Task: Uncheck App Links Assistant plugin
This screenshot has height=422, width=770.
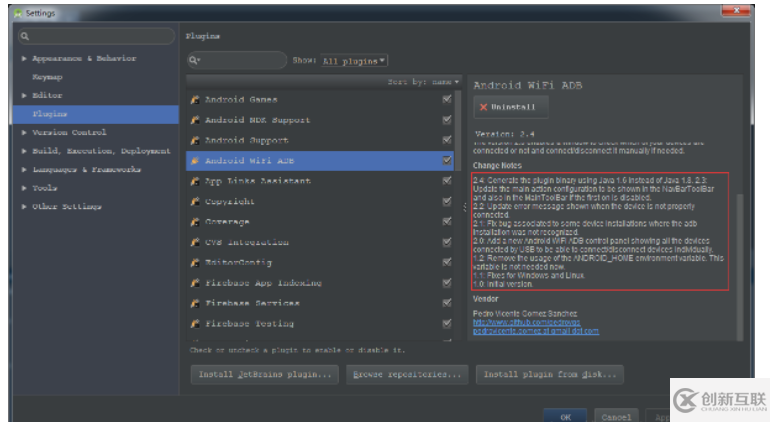Action: point(447,181)
